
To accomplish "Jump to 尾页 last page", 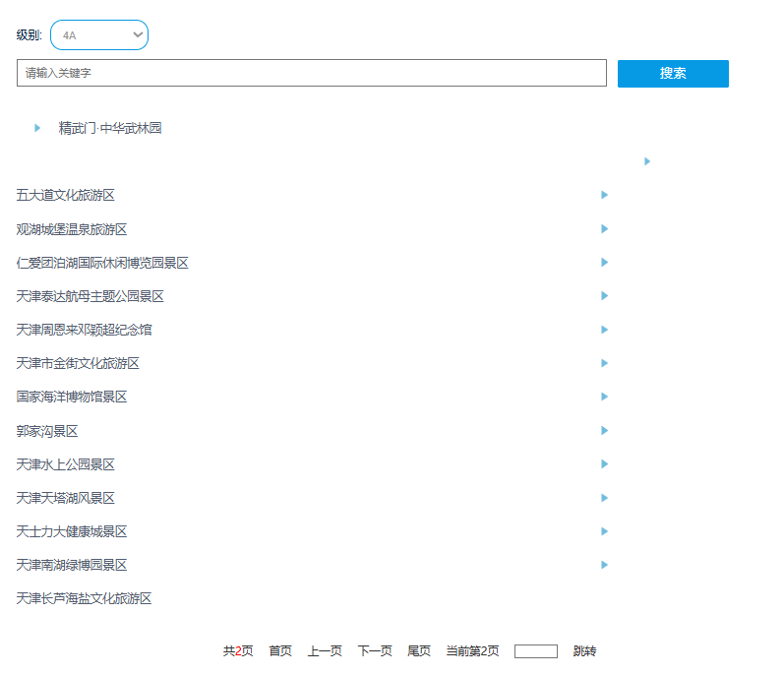I will [x=419, y=651].
